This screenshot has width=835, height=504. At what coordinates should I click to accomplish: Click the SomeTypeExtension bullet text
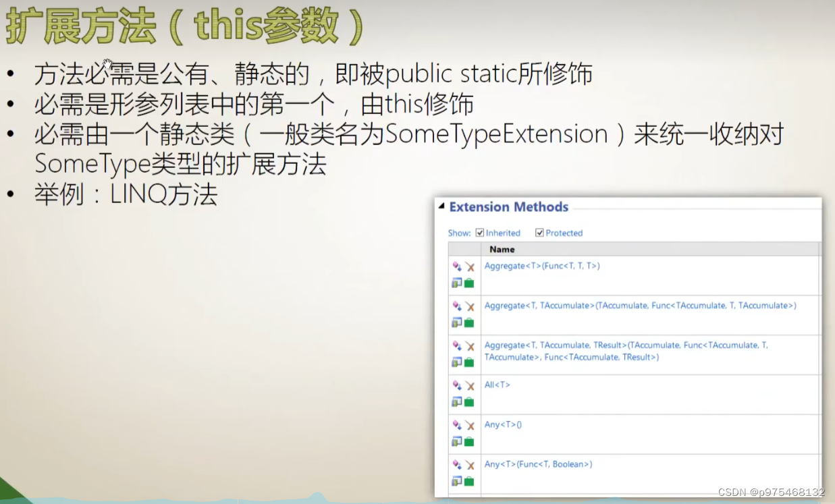[x=409, y=148]
